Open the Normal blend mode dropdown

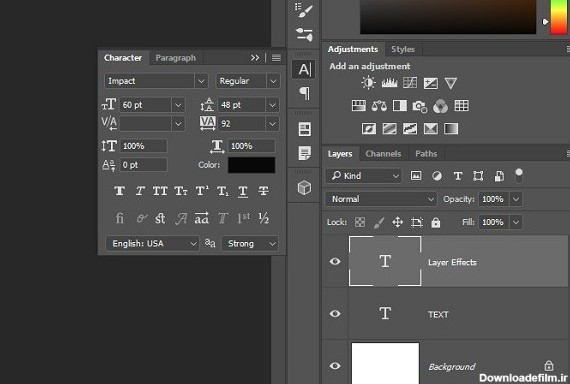pos(381,199)
